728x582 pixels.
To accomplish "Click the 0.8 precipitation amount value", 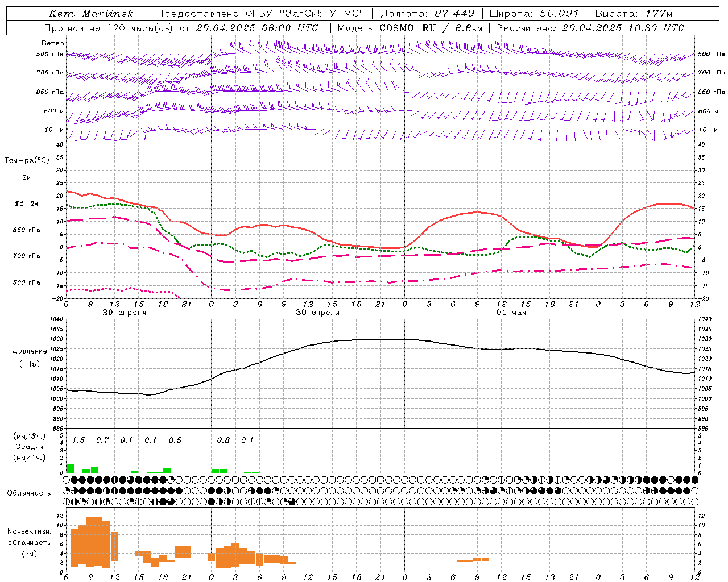I will tap(224, 440).
